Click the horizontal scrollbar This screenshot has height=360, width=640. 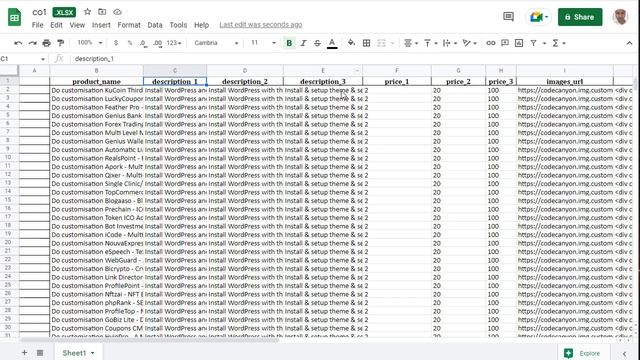(x=149, y=340)
